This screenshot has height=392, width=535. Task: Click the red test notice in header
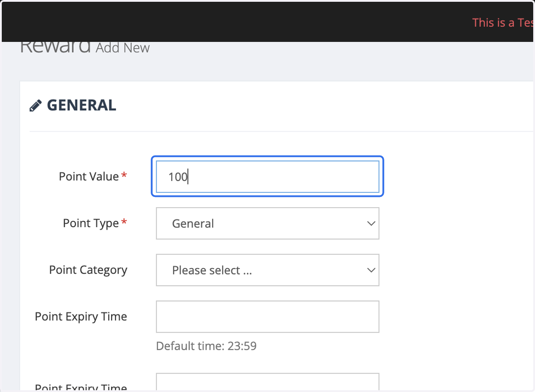pyautogui.click(x=503, y=23)
